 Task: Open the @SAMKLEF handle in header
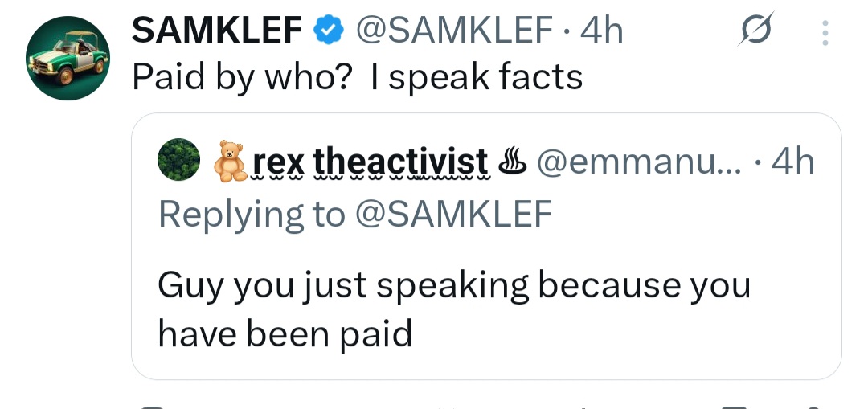click(452, 31)
